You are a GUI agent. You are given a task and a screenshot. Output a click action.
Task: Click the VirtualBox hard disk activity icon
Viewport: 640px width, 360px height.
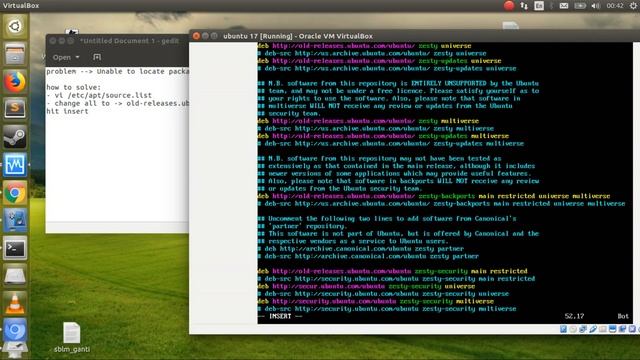tap(564, 329)
